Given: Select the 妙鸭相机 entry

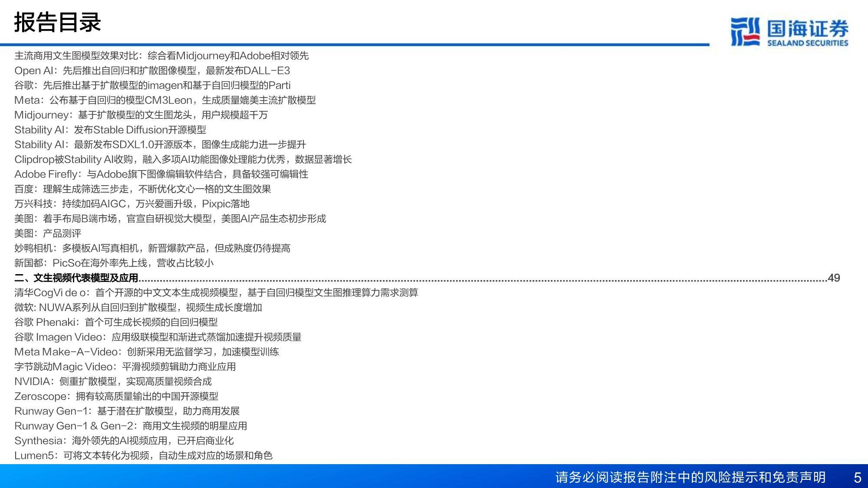Looking at the screenshot, I should (x=152, y=248).
